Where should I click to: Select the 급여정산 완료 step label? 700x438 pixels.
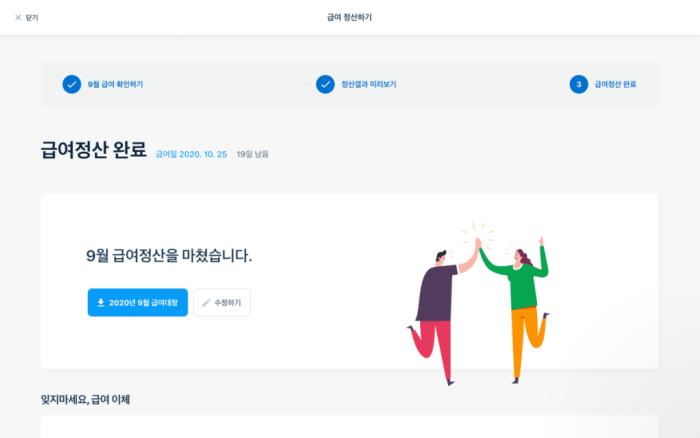point(615,84)
